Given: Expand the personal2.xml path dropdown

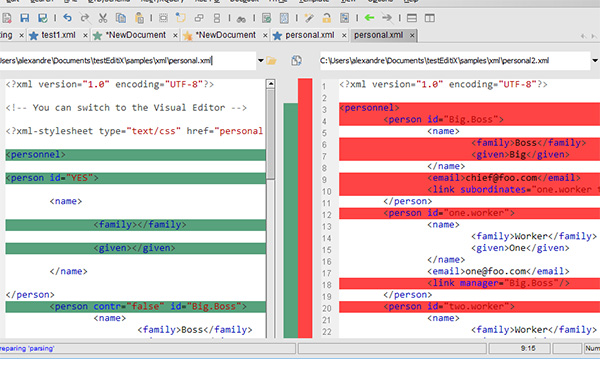Looking at the screenshot, I should 595,60.
